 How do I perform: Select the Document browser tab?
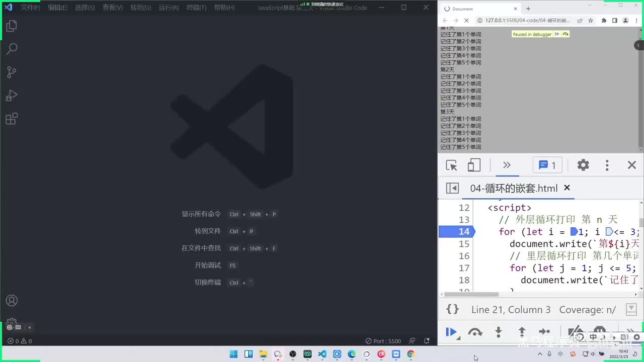[x=480, y=9]
